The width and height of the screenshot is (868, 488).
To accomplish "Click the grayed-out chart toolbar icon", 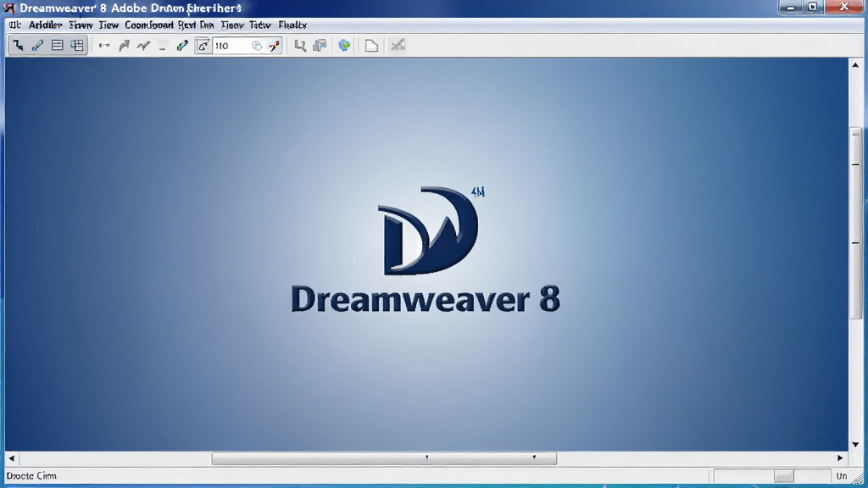I will (398, 46).
